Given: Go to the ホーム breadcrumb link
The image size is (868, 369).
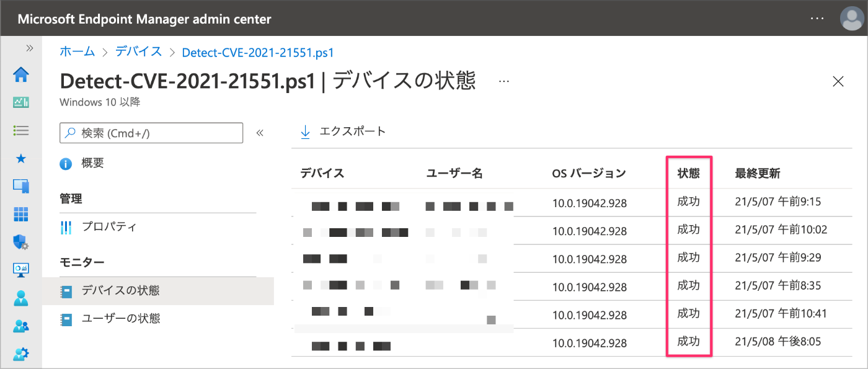Looking at the screenshot, I should (x=77, y=52).
